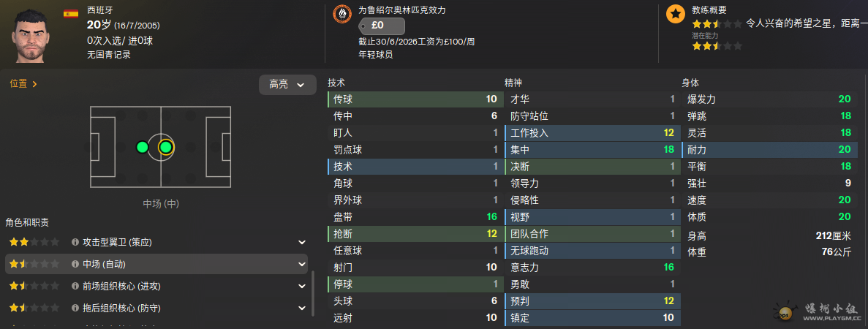Screen dimensions: 868x329
Task: Click the coach report star icon
Action: [x=676, y=14]
